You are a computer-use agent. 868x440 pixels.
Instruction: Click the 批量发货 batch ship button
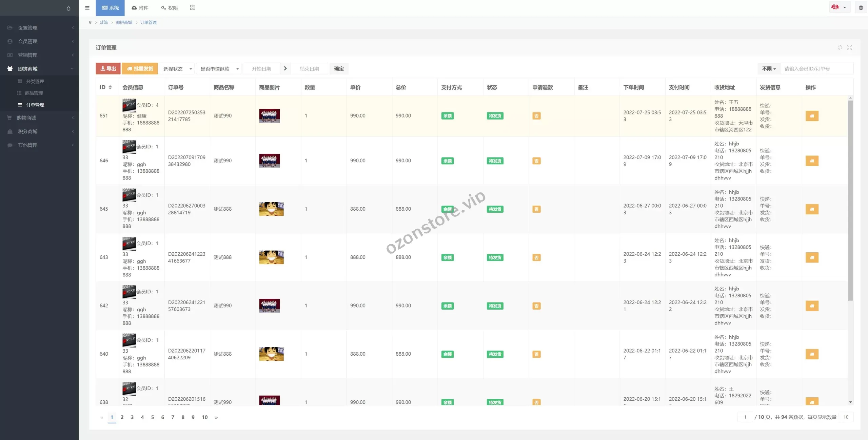[x=140, y=68]
